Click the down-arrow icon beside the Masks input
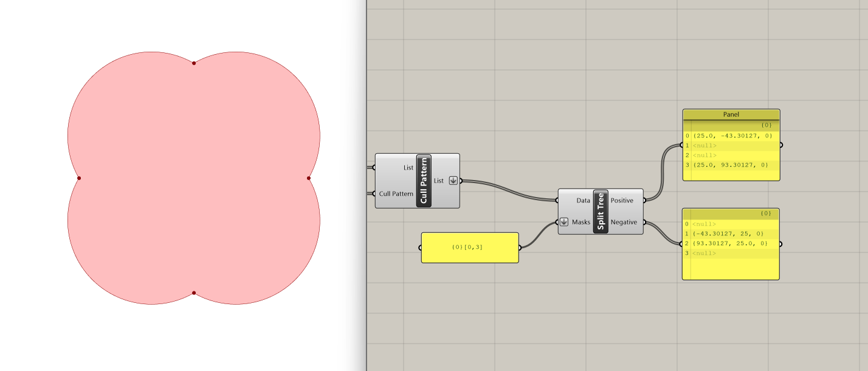868x371 pixels. (564, 222)
